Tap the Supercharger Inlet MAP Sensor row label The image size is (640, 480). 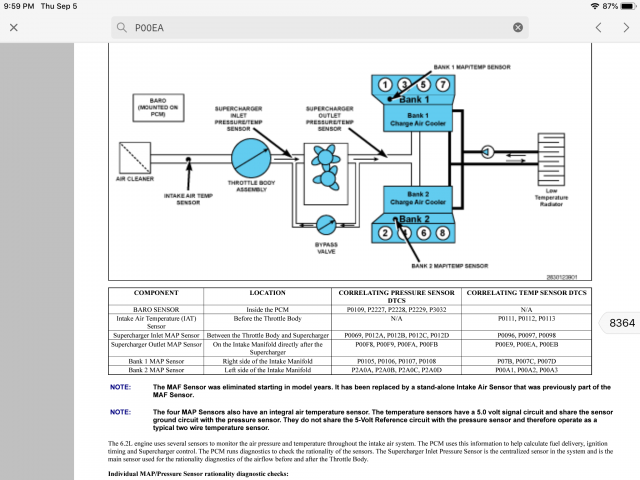tap(159, 334)
